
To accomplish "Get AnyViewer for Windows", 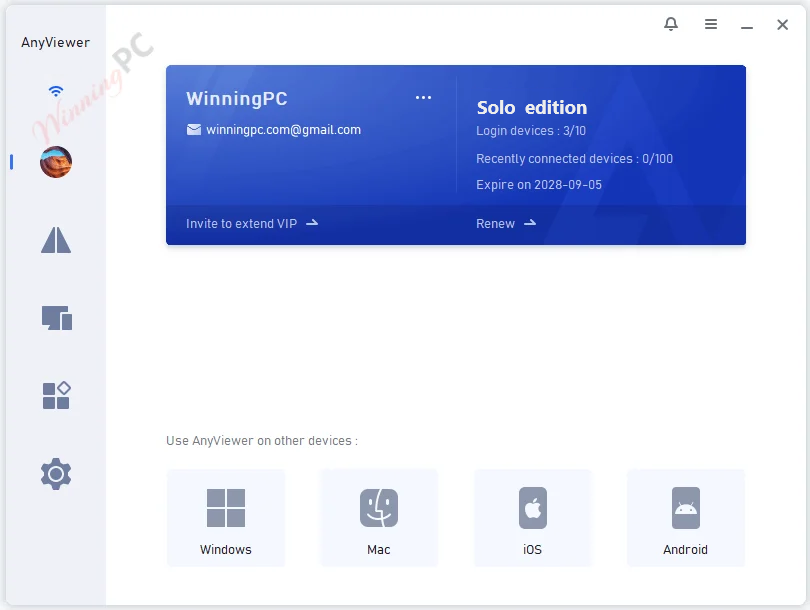I will coord(226,518).
